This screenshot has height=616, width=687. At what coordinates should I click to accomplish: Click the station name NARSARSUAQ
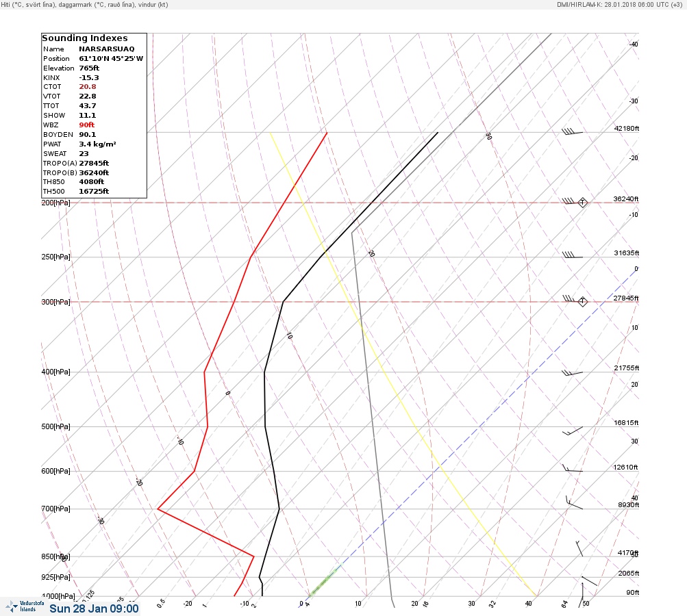[x=106, y=49]
